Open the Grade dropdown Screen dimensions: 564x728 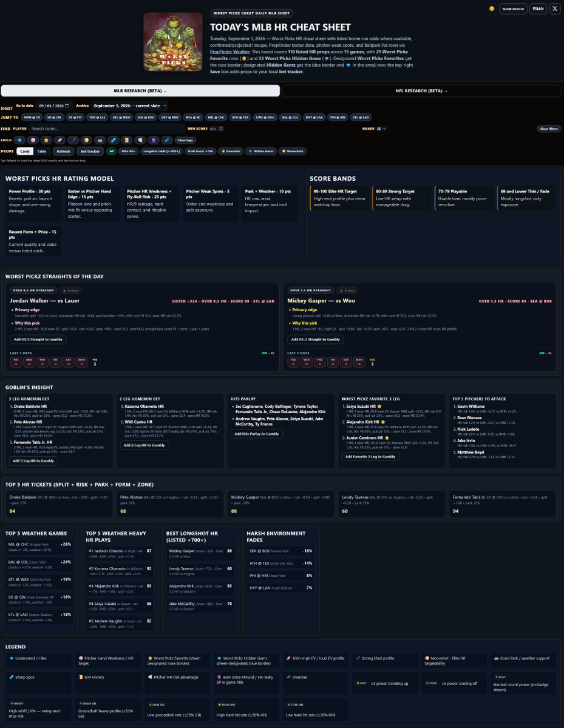coord(381,129)
